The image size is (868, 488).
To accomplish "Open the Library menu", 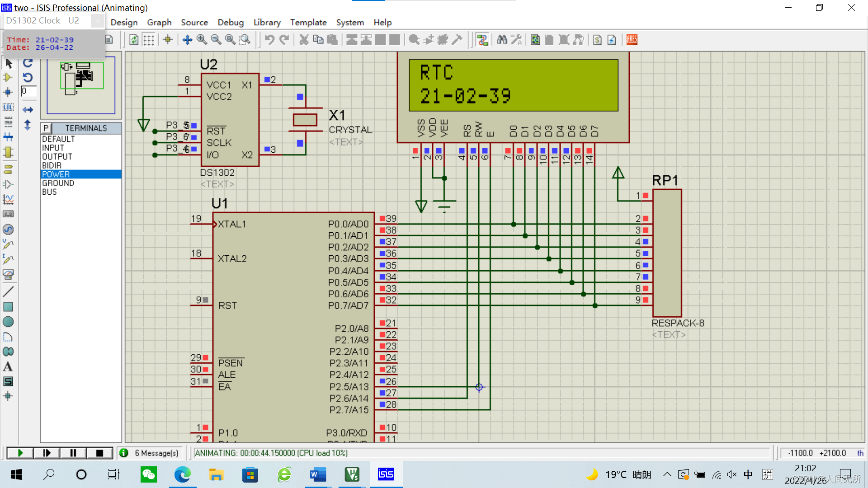I will pos(267,22).
